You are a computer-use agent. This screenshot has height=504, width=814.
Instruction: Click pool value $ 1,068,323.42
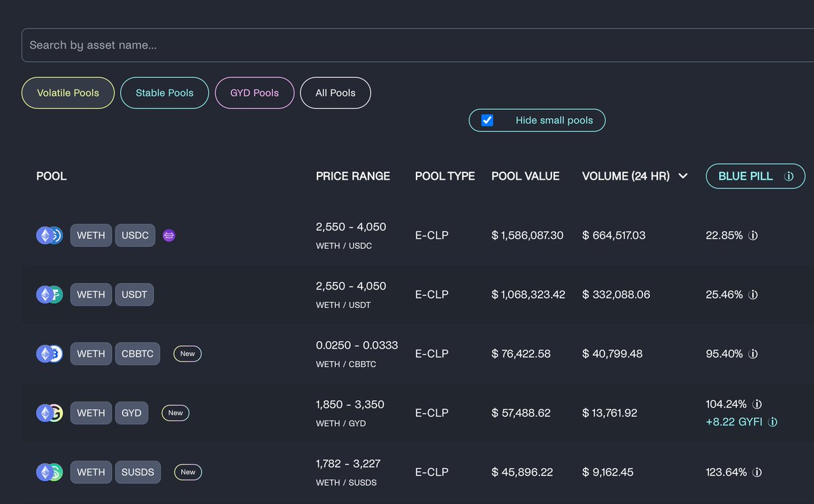pyautogui.click(x=528, y=294)
